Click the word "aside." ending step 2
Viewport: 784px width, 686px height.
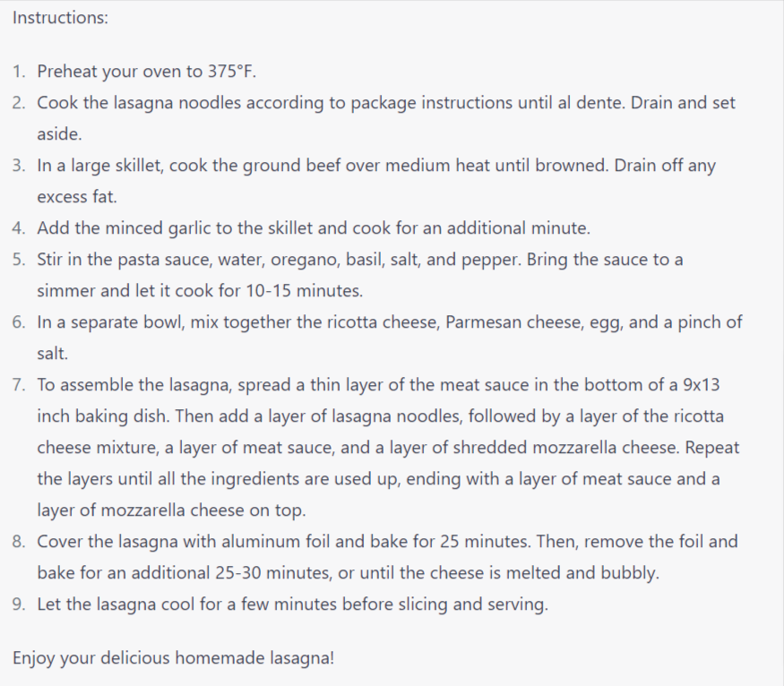[59, 134]
